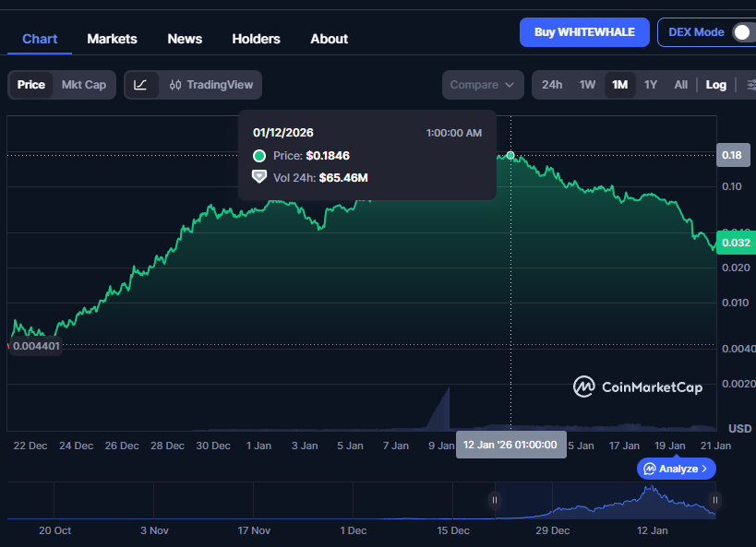Click the CoinMarketCap logo on the chart

638,386
